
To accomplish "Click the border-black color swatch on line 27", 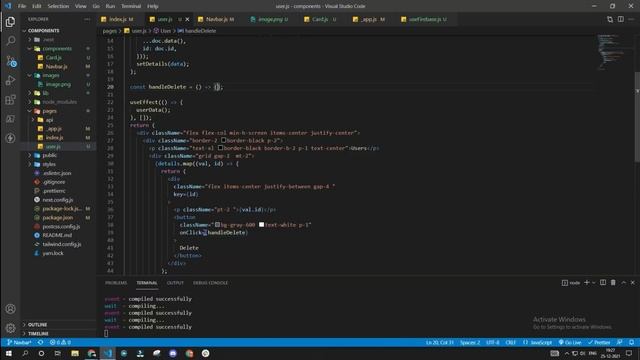I will pyautogui.click(x=223, y=140).
